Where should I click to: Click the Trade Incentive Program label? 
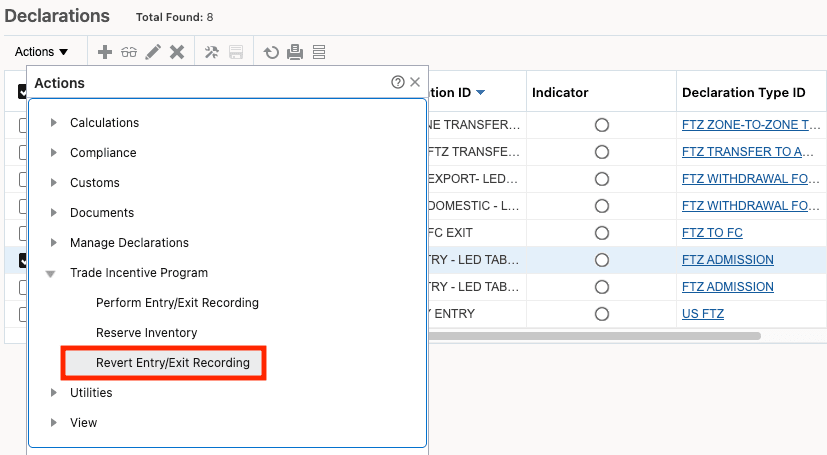[139, 273]
